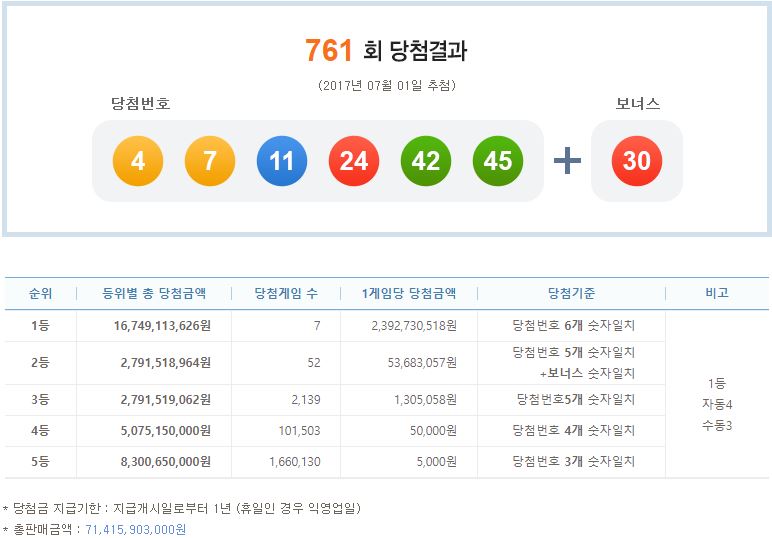Click the 비고 column header
The height and width of the screenshot is (538, 772).
(717, 293)
